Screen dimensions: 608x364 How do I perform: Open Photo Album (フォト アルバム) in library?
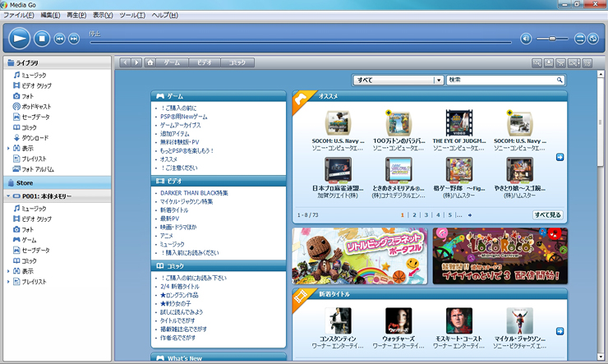37,169
